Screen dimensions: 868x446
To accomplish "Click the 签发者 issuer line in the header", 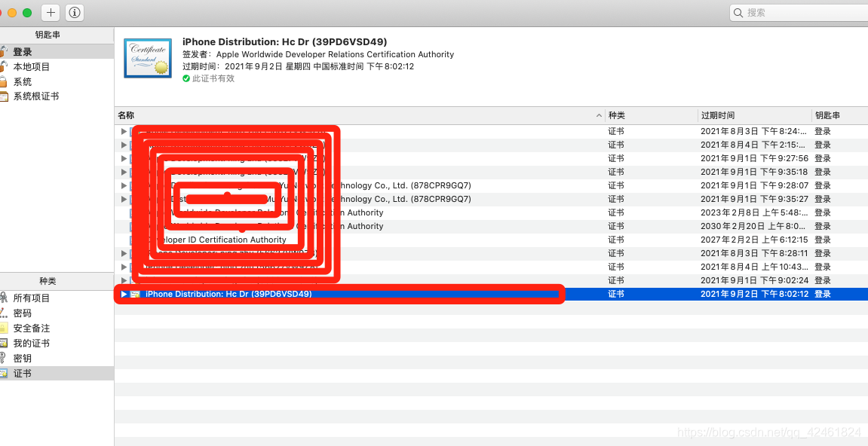I will tap(318, 55).
